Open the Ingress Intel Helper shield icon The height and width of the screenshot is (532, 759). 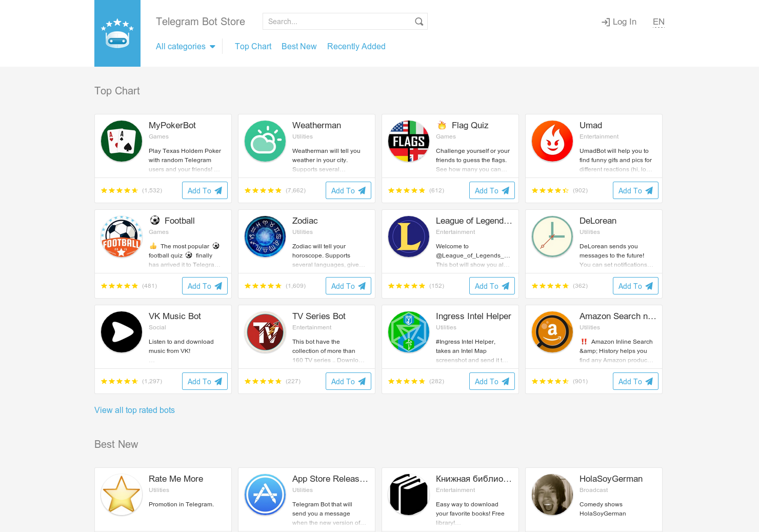[408, 332]
